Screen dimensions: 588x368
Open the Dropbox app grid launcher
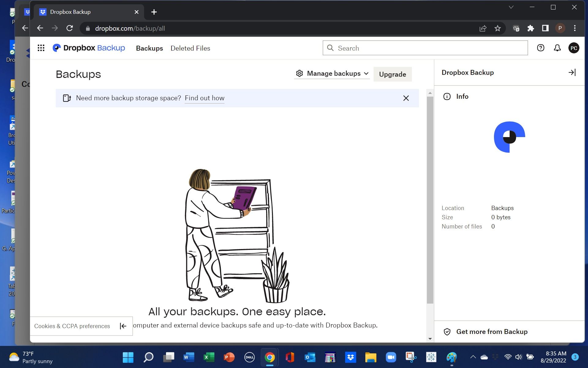click(41, 48)
